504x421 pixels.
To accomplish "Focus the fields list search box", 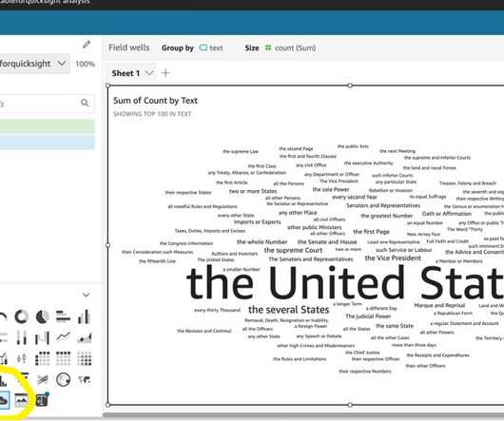I will [x=47, y=103].
